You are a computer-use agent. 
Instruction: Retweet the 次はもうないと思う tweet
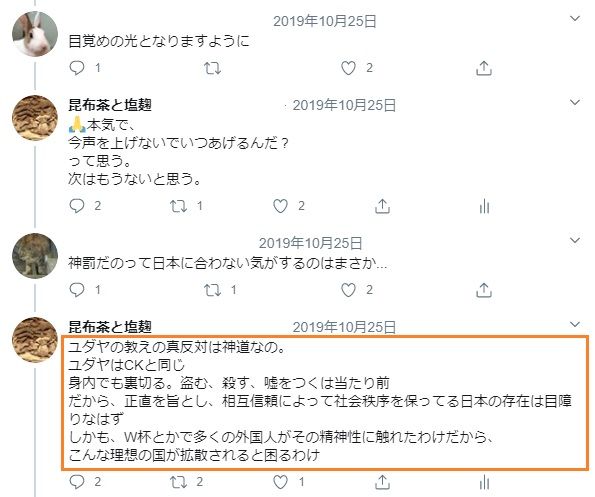(x=178, y=206)
